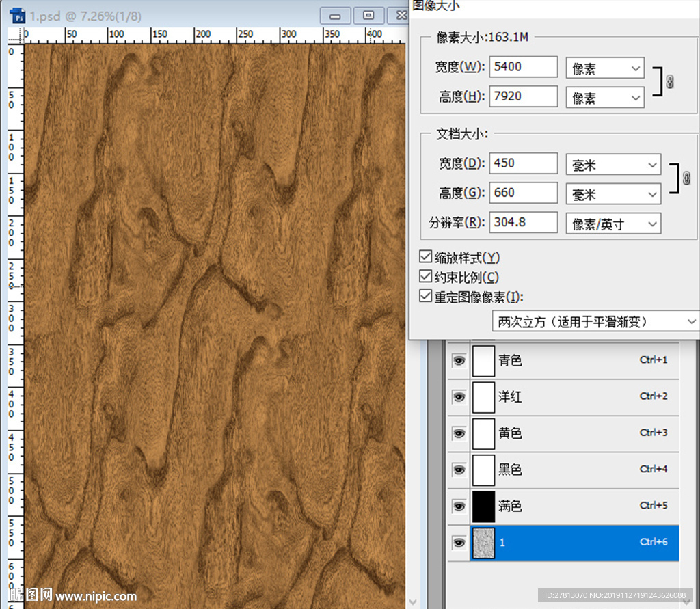700x609 pixels.
Task: Click the 分辨率 field showing 304.8
Action: [524, 222]
